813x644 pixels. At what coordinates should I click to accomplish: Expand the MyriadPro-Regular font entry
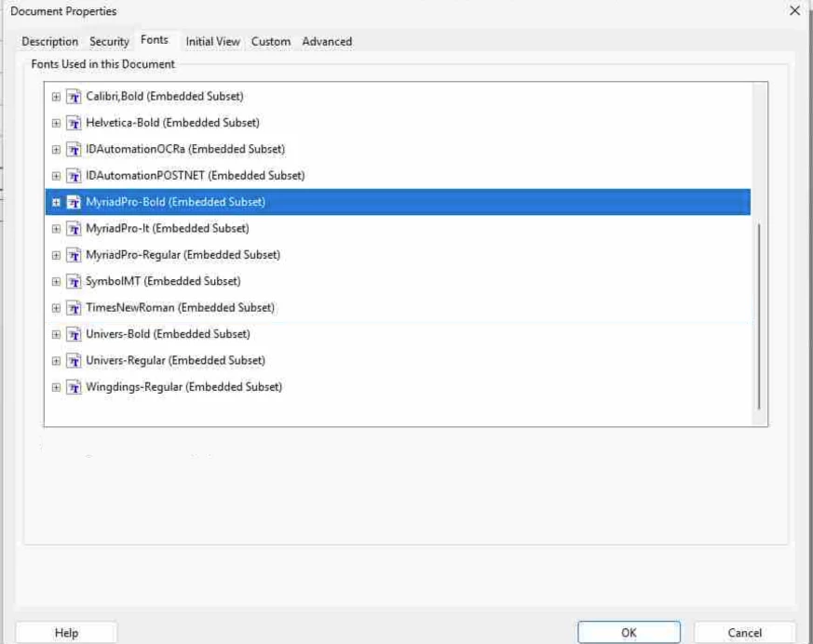pyautogui.click(x=56, y=255)
